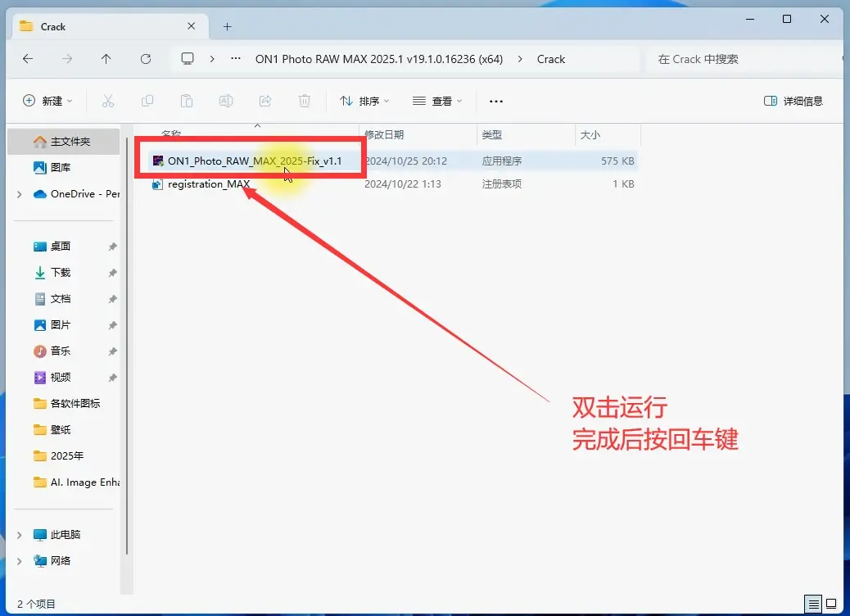The image size is (850, 616).
Task: Open ON1 Photo RAW MAX 2025.1 breadcrumb folder
Action: click(x=379, y=59)
